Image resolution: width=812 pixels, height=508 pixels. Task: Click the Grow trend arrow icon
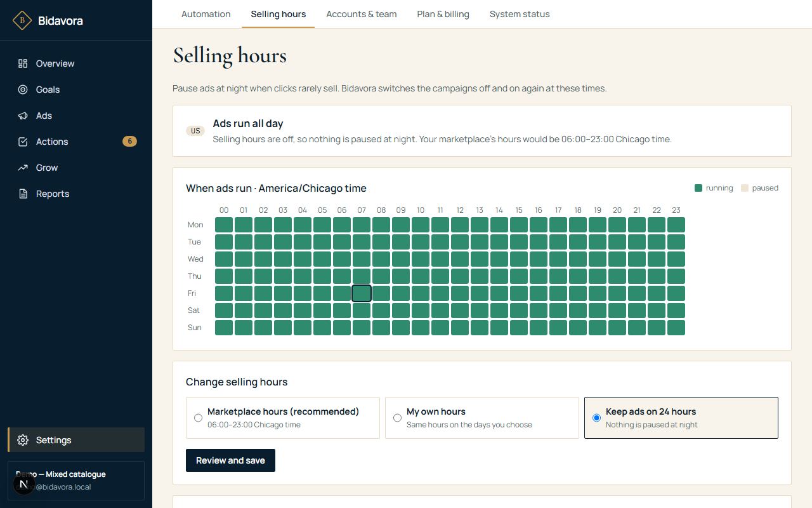click(x=23, y=168)
